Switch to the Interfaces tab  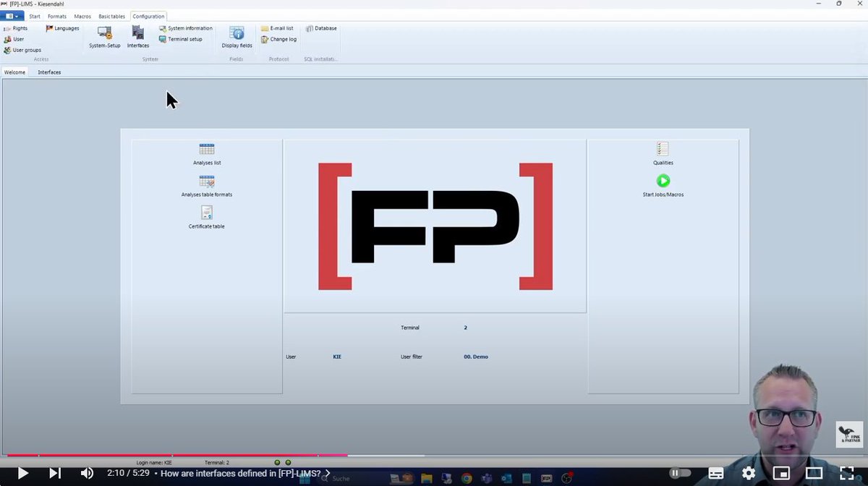48,72
